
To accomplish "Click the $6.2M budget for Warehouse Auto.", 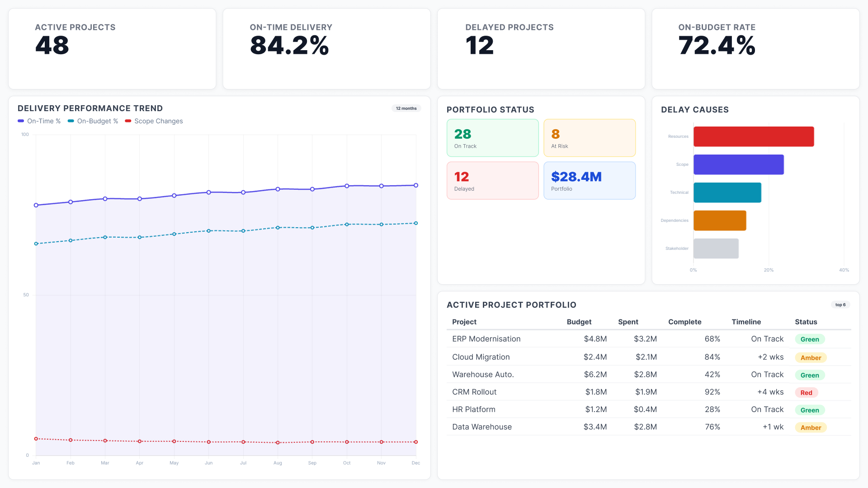I will pyautogui.click(x=595, y=375).
